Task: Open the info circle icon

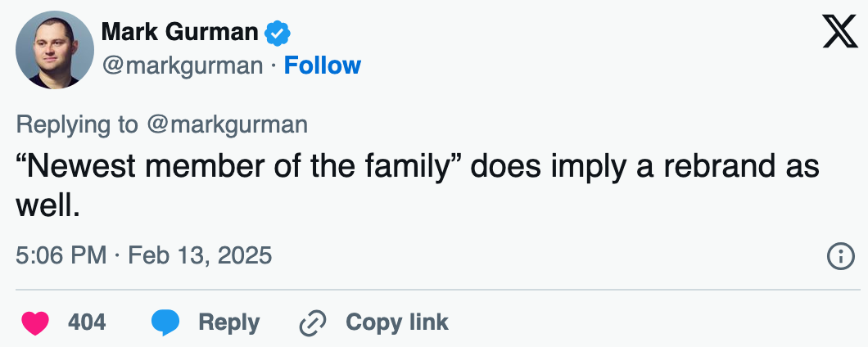Action: coord(841,256)
